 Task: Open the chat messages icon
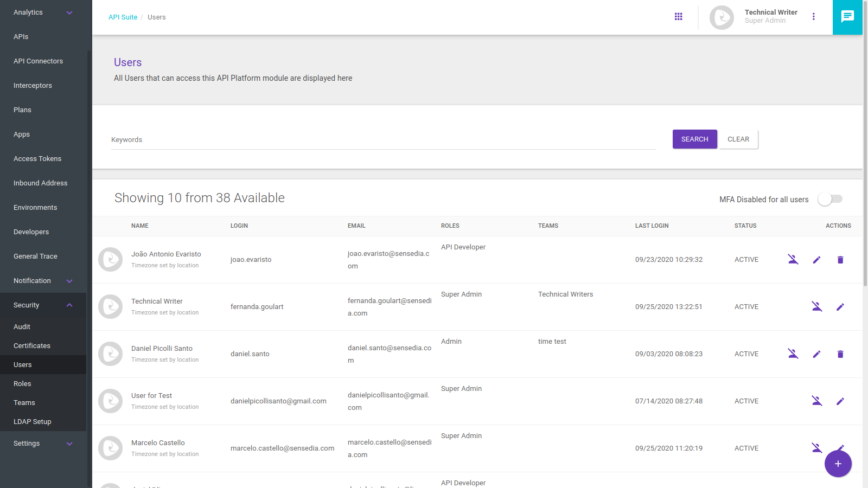tap(847, 17)
